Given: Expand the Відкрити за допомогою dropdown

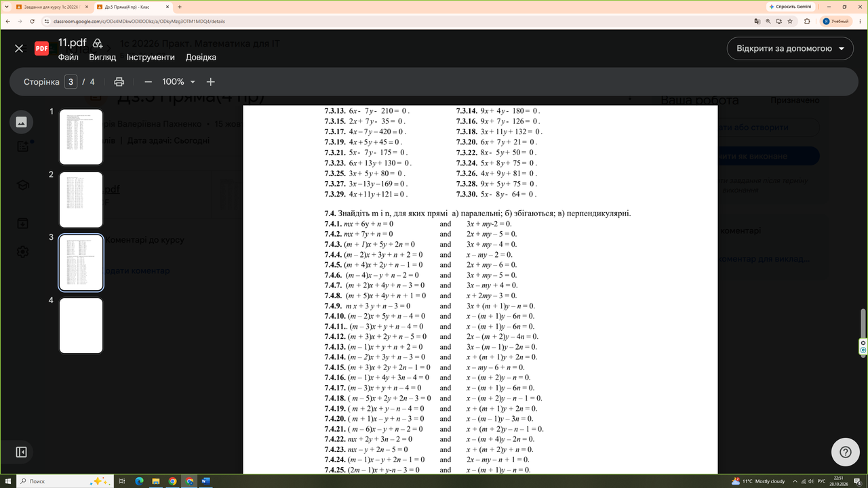Looking at the screenshot, I should [x=790, y=49].
